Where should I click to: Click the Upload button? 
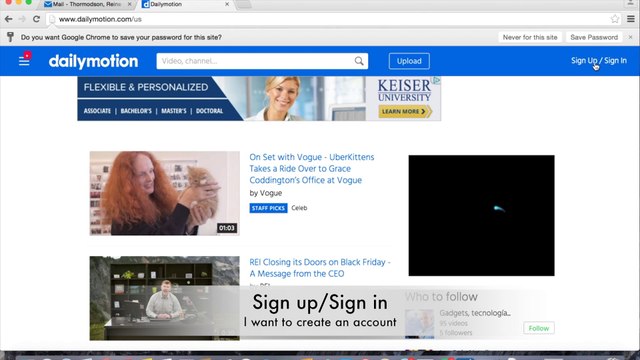click(x=409, y=61)
